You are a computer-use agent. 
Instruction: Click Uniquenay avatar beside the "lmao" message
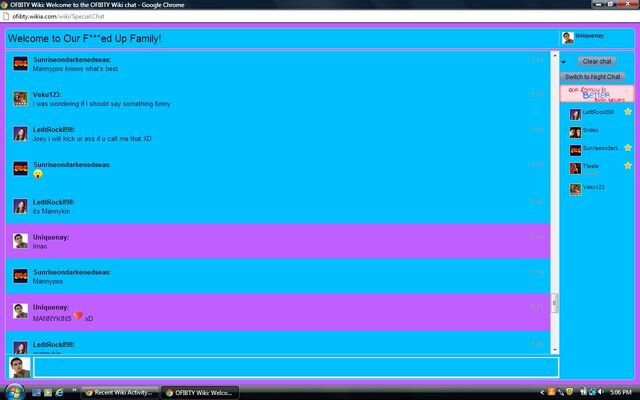(x=20, y=241)
